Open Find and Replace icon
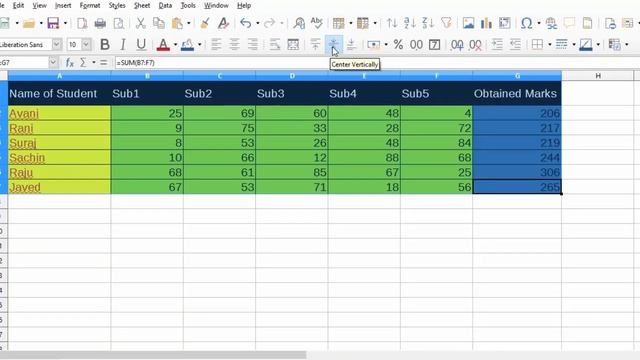 coord(299,23)
